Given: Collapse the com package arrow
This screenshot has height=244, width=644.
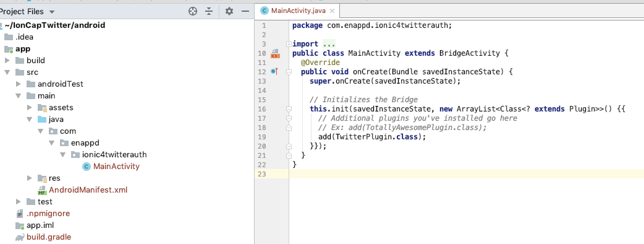Looking at the screenshot, I should coord(41,131).
